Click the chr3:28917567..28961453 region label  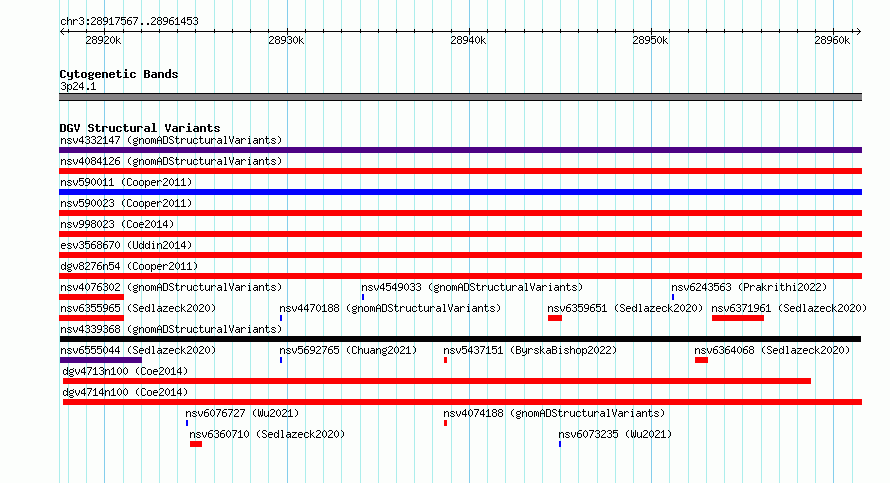pyautogui.click(x=129, y=21)
